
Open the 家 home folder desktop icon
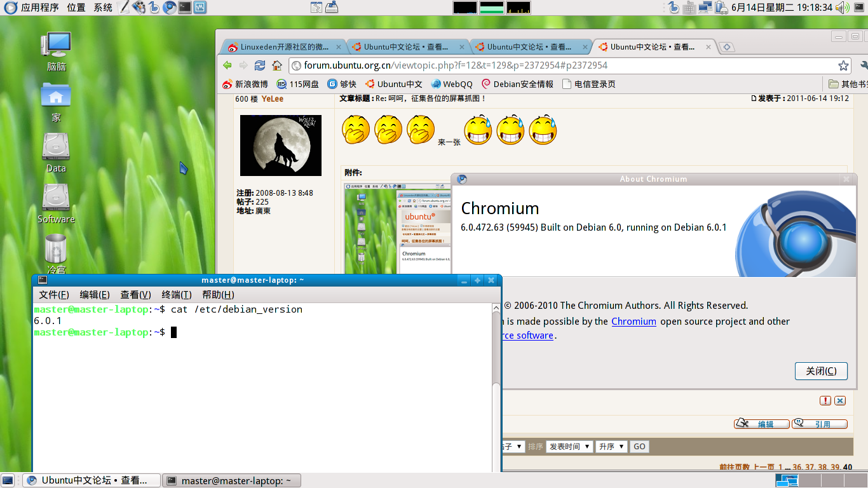coord(56,102)
